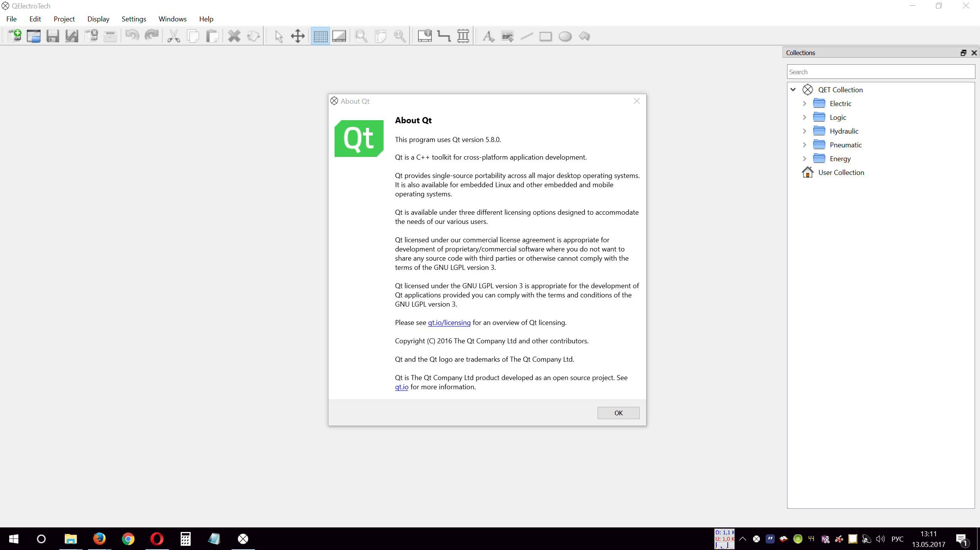The image size is (980, 550).
Task: Select the move/pan view tool
Action: click(x=297, y=36)
